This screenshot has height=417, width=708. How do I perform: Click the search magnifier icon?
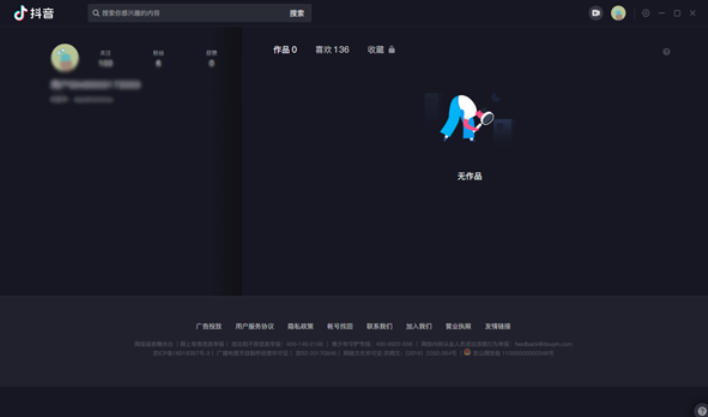click(96, 13)
